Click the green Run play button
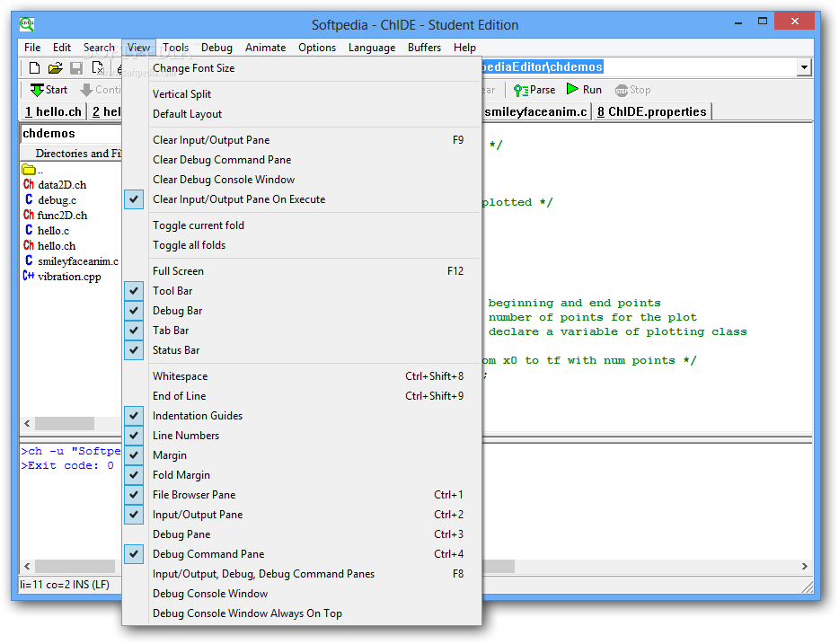Image resolution: width=839 pixels, height=644 pixels. point(584,89)
